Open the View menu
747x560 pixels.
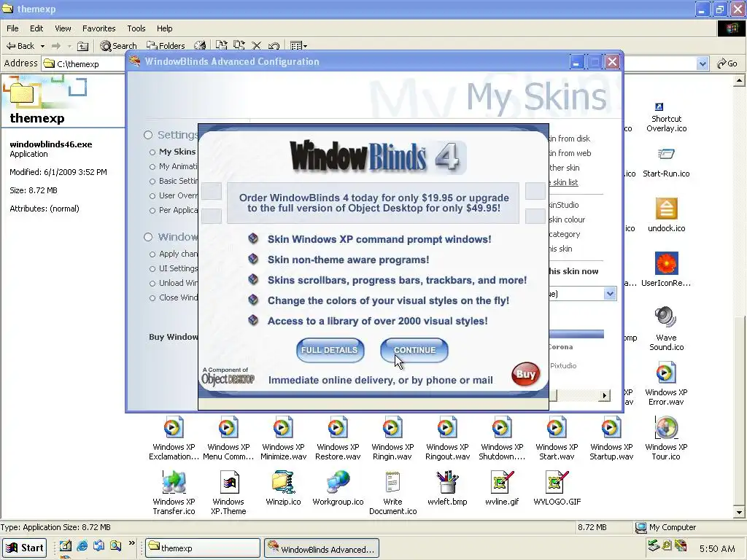63,28
